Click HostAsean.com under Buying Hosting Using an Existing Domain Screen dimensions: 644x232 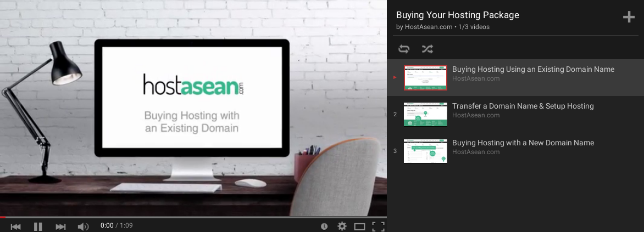[476, 78]
